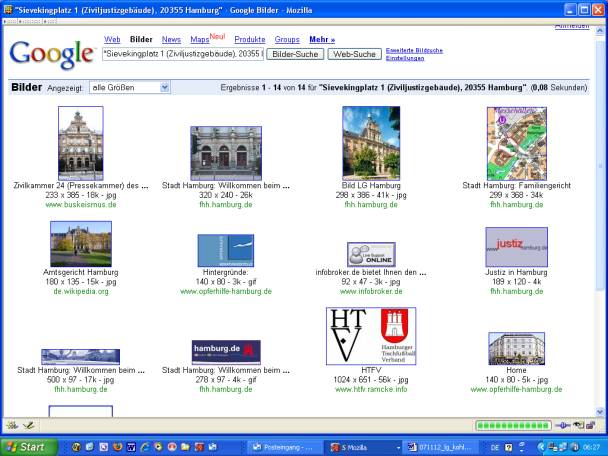
Task: Expand the 'Mehr »' link
Action: pyautogui.click(x=322, y=40)
